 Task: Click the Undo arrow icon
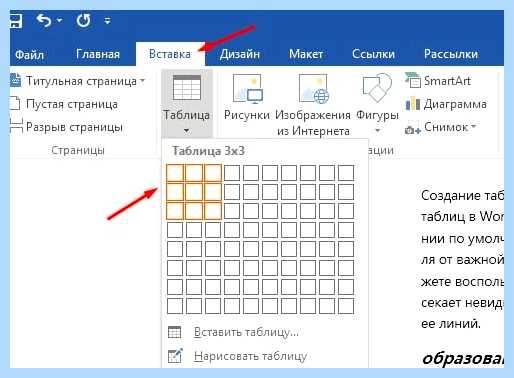click(x=44, y=21)
